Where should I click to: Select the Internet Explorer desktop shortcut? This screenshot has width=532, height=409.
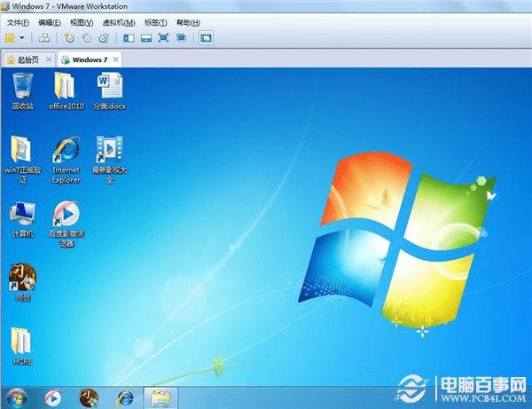(x=66, y=160)
